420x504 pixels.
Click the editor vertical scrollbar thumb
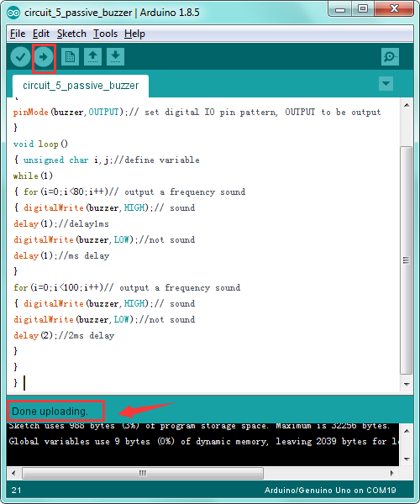click(x=407, y=260)
